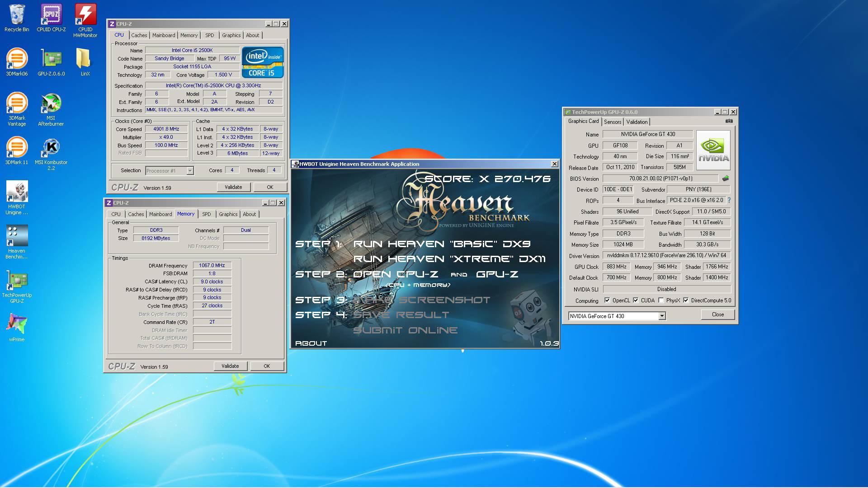Click Validate in top CPU-Z window
868x488 pixels.
[233, 187]
